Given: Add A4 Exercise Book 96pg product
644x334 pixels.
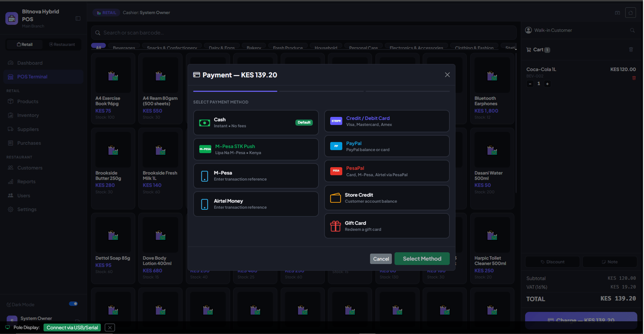Looking at the screenshot, I should point(113,89).
